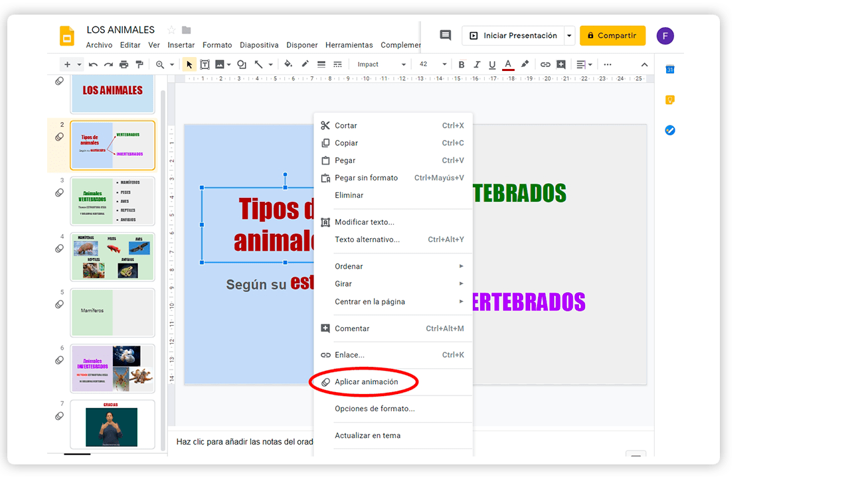Click the print icon in toolbar
Screen dimensions: 868x483
[124, 64]
